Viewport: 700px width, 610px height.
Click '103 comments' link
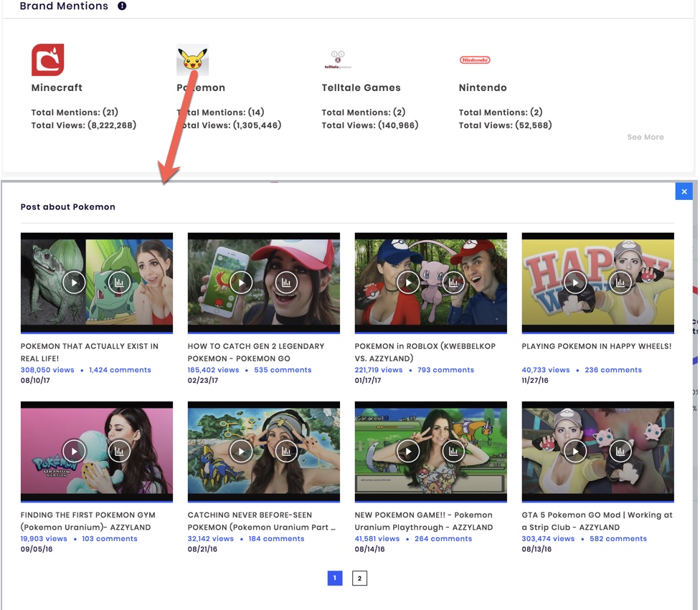[x=110, y=538]
